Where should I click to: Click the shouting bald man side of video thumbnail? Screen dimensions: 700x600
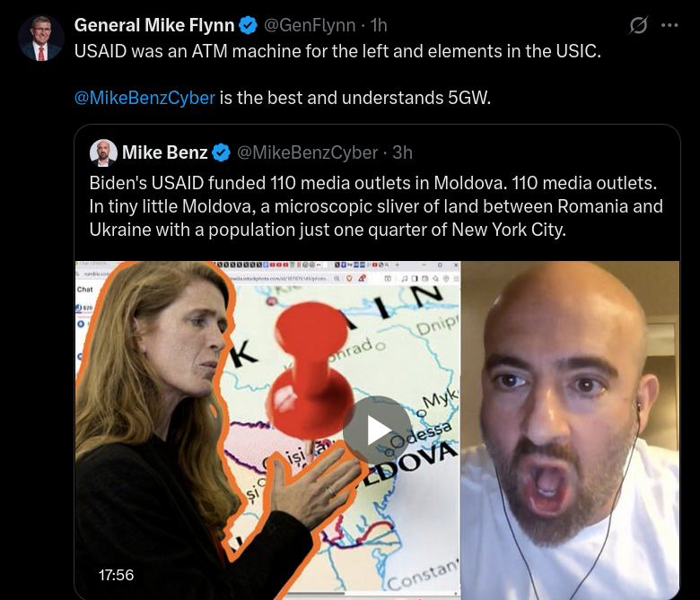(x=570, y=430)
